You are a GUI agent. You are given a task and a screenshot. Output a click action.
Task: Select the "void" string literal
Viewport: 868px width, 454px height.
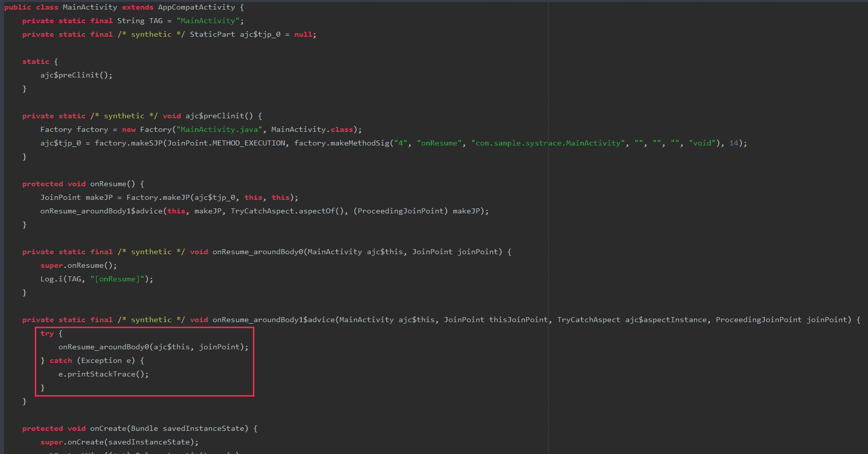click(702, 143)
